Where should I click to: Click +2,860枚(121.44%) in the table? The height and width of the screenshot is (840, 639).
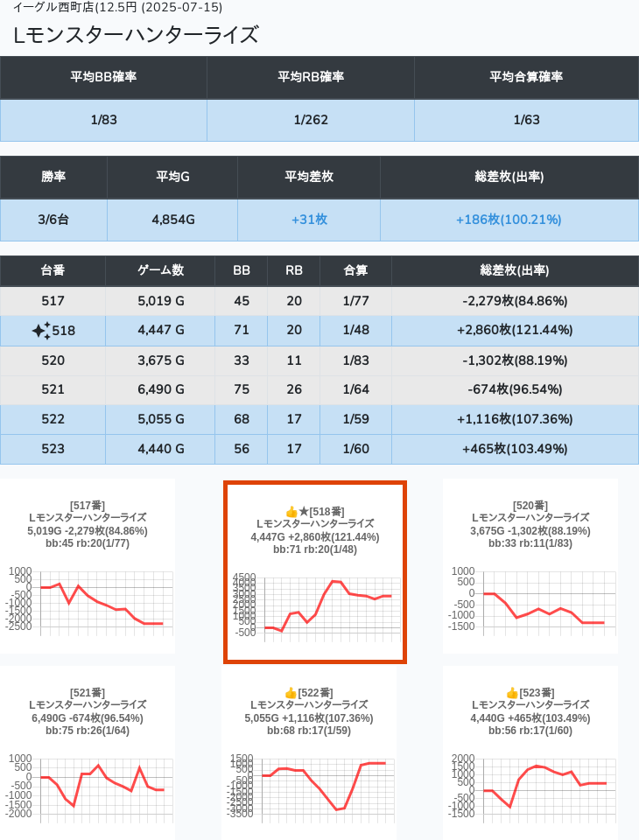515,331
